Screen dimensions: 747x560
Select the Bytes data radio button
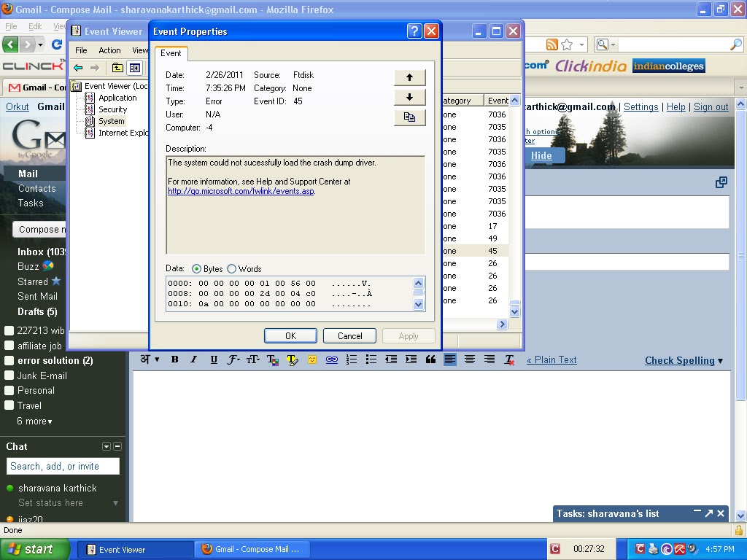click(x=196, y=268)
